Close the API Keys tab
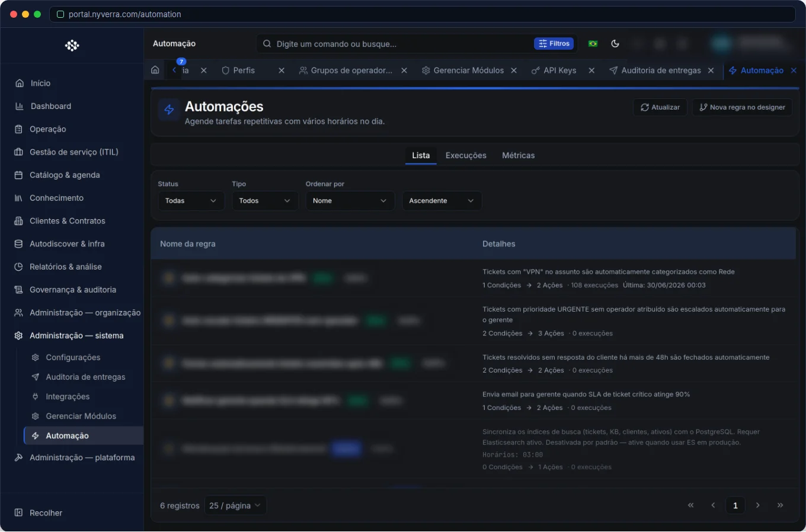The image size is (806, 532). pos(591,70)
